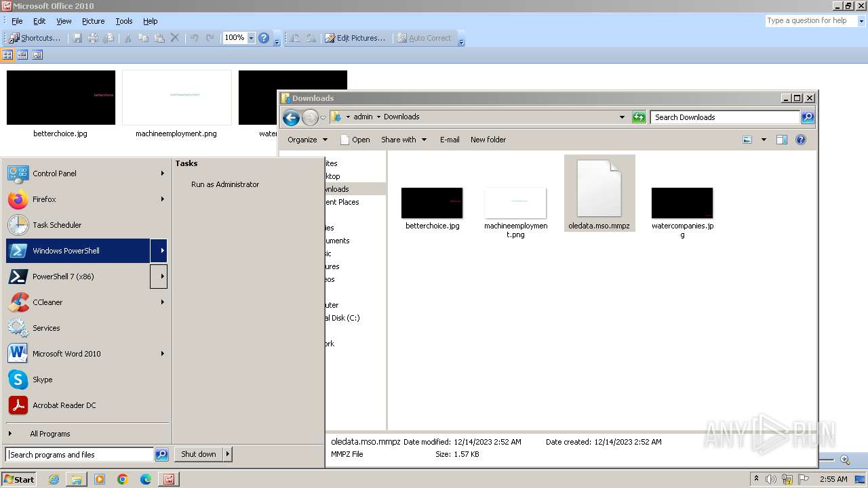This screenshot has height=488, width=868.
Task: Click the Undo arrow icon
Action: pyautogui.click(x=195, y=38)
